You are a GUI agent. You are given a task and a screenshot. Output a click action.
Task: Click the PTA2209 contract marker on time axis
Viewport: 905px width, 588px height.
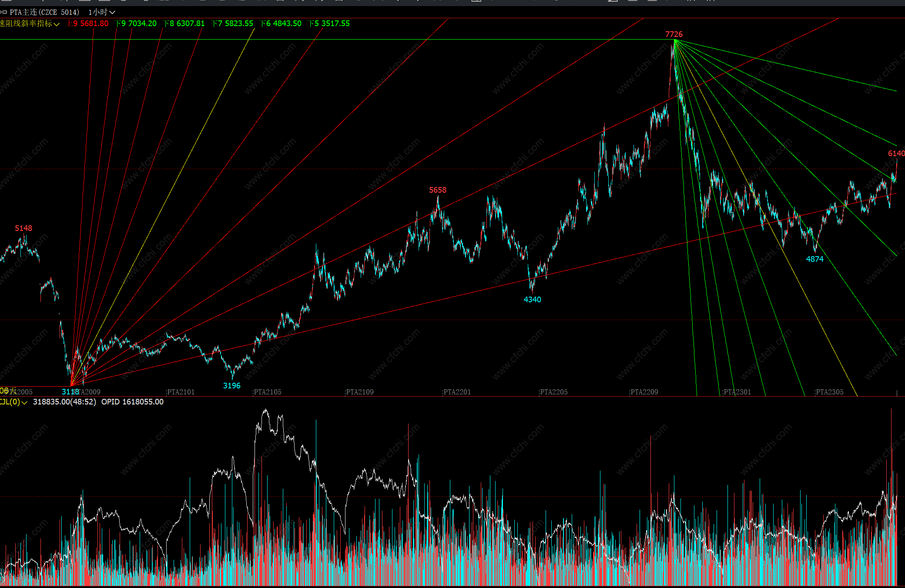pos(644,392)
